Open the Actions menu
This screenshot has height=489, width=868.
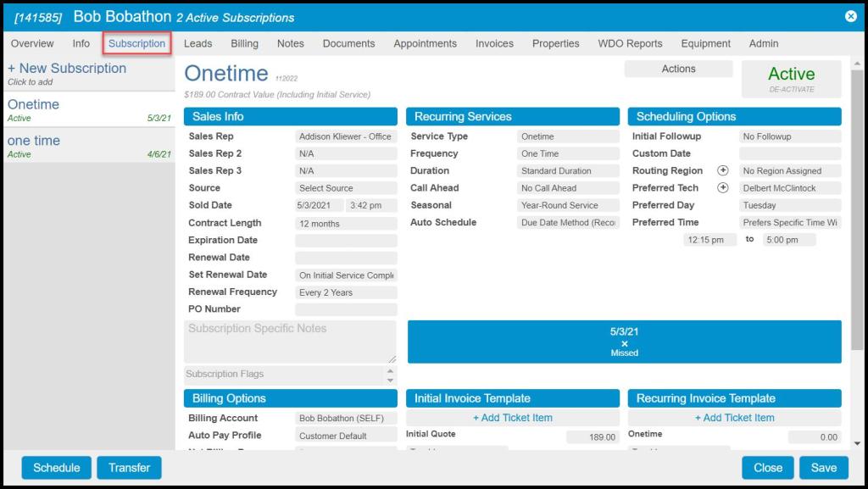[x=678, y=69]
